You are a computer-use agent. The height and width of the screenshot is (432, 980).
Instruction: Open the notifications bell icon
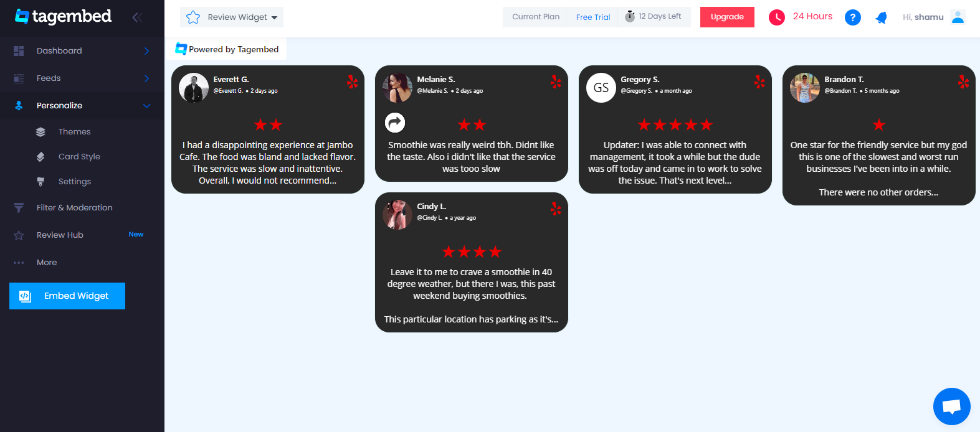tap(881, 17)
